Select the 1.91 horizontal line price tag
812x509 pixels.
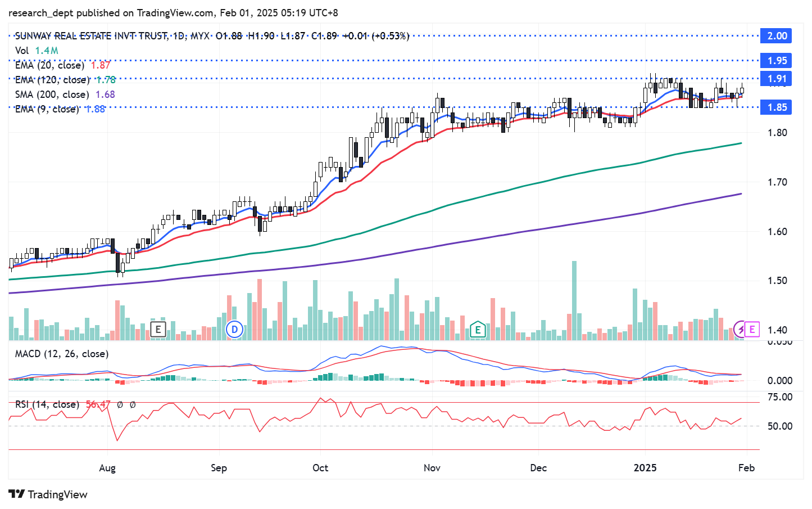point(777,79)
